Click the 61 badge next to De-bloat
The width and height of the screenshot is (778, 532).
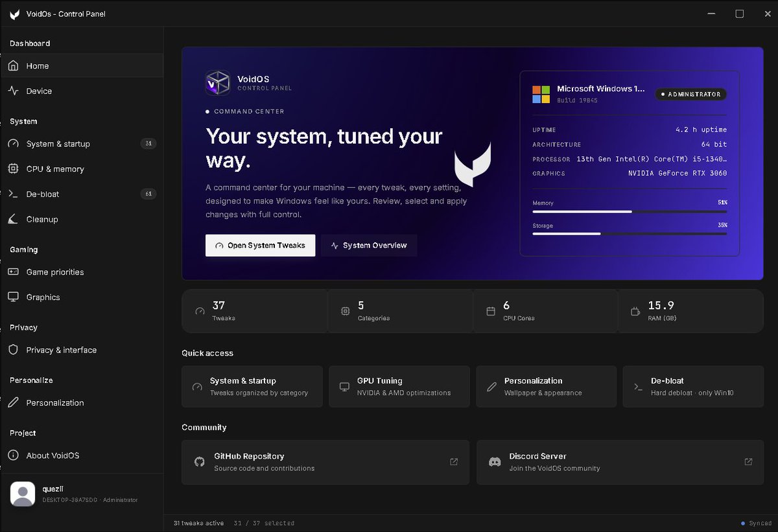point(148,194)
